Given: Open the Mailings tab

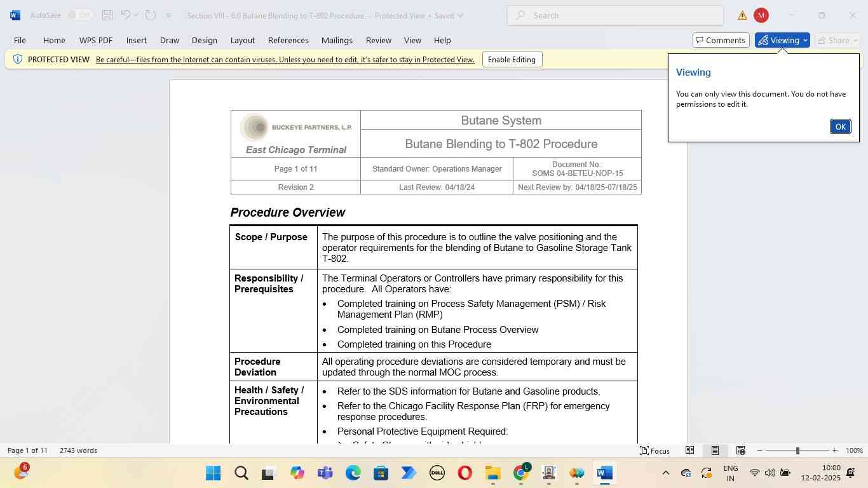Looking at the screenshot, I should tap(337, 40).
